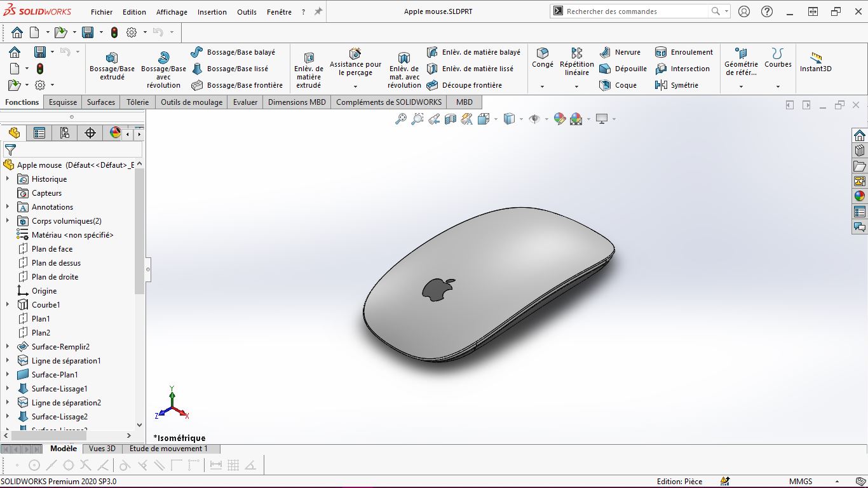Screen dimensions: 868x488
Task: Open the Répétition linéaire dropdown arrow
Action: pyautogui.click(x=576, y=86)
